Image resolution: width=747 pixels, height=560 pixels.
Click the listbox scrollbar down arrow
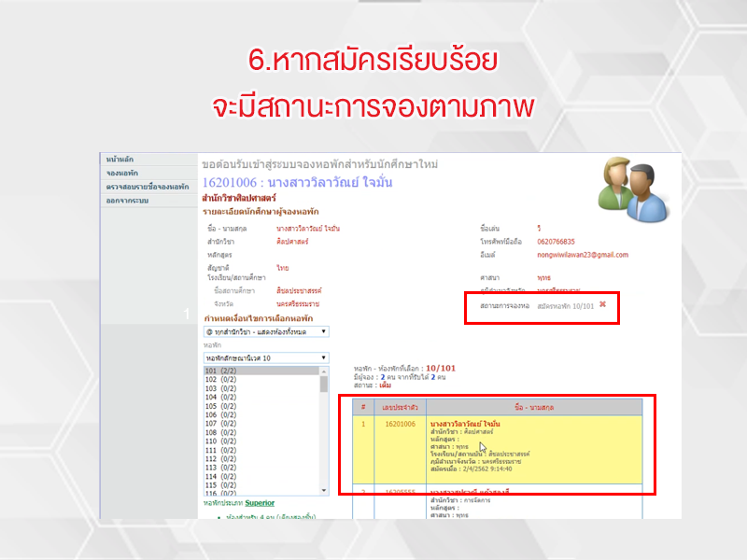coord(324,492)
